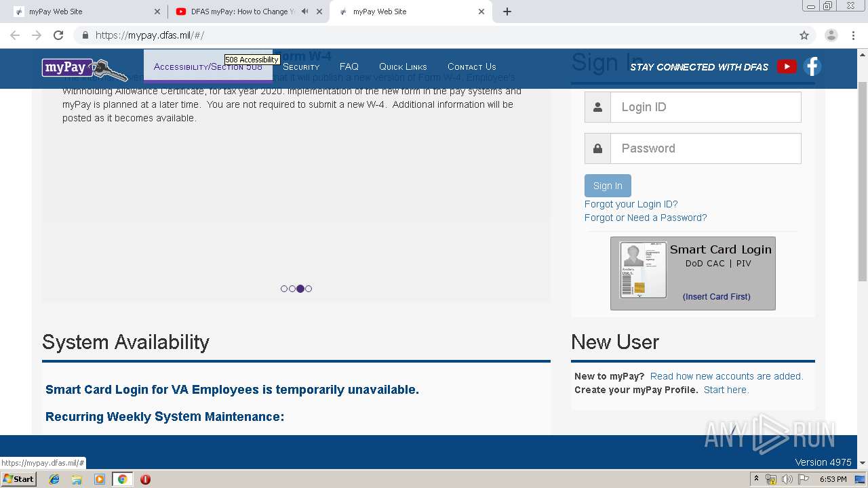Screen dimensions: 868x488
Task: Click the Start here link
Action: point(726,390)
